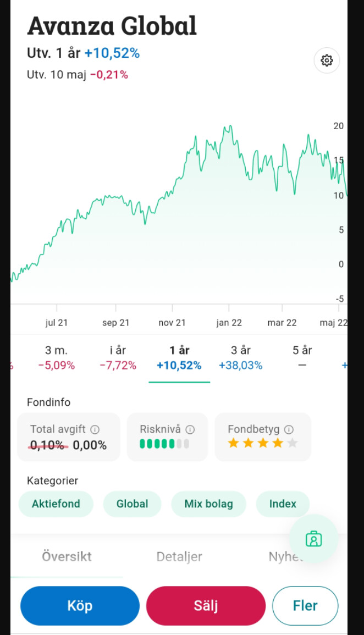Tap the Mix bolag category chip
This screenshot has height=635, width=364.
pyautogui.click(x=208, y=504)
